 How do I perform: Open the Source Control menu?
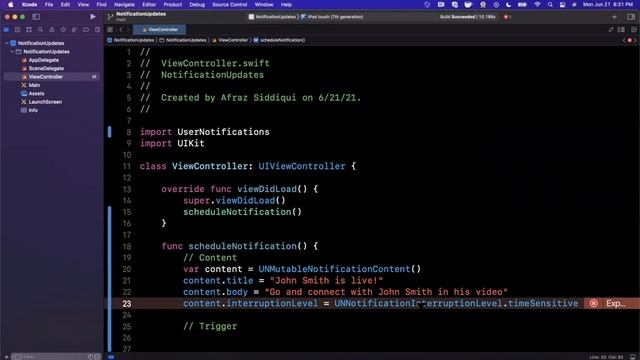click(229, 4)
